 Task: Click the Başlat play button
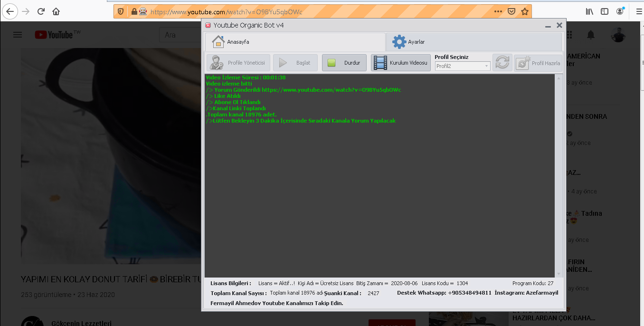(295, 63)
